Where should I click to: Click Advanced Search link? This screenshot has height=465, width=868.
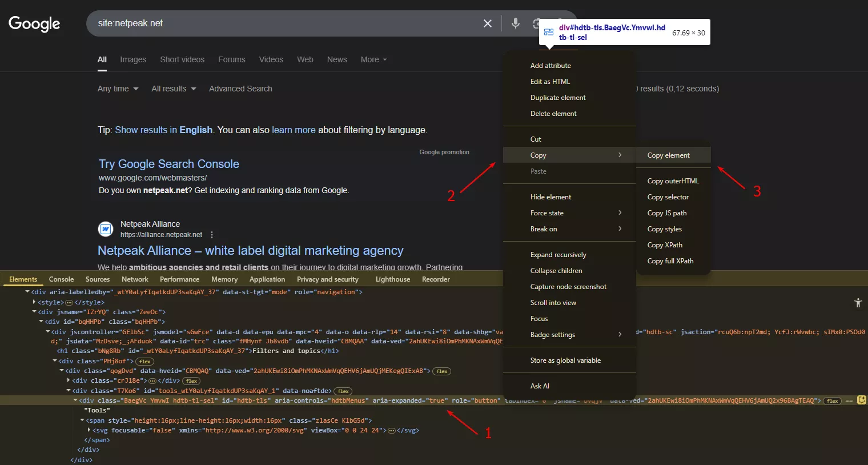click(x=240, y=89)
